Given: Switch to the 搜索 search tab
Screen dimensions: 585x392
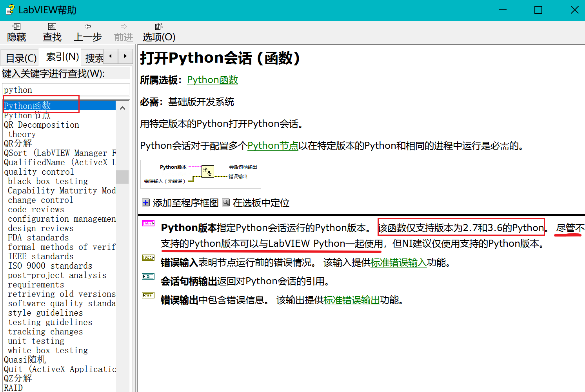Looking at the screenshot, I should (x=94, y=58).
